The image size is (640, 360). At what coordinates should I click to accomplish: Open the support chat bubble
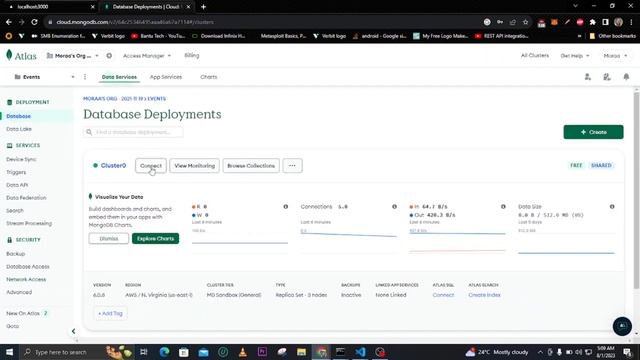pos(622,326)
